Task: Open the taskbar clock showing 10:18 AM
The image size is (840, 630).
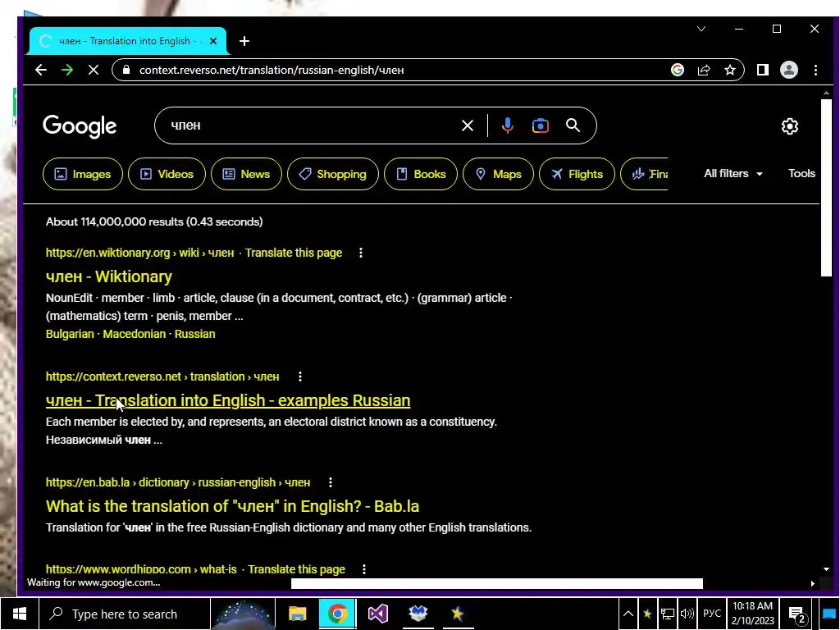Action: point(753,614)
